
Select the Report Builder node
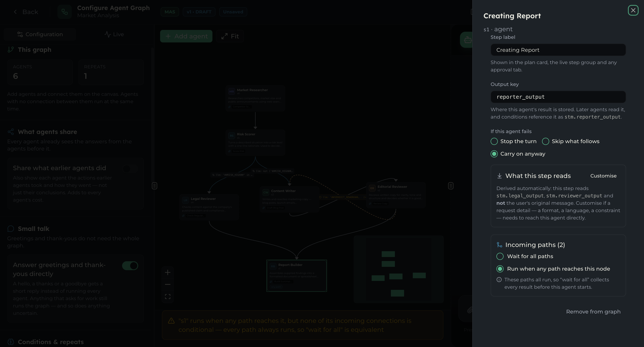pos(297,276)
